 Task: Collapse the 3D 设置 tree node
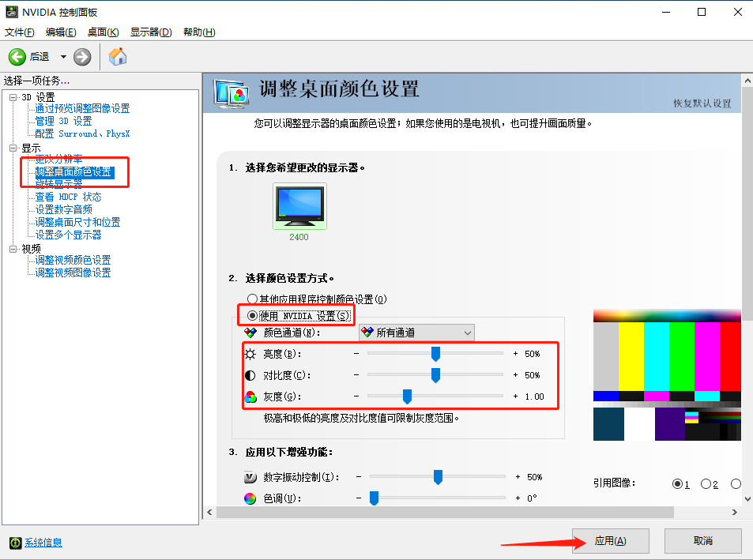(13, 96)
